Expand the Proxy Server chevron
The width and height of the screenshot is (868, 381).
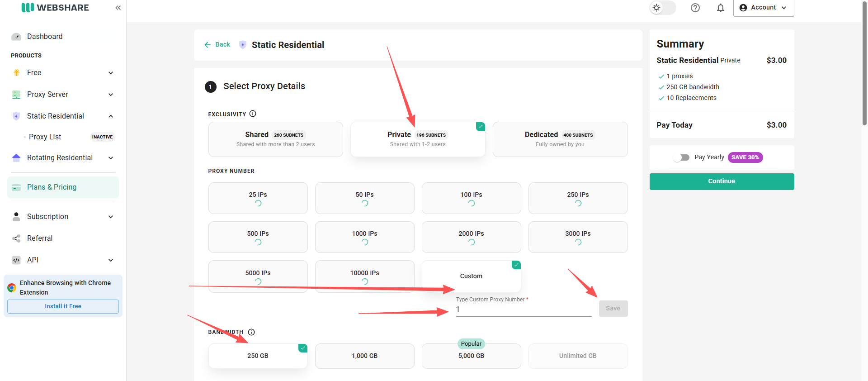(111, 95)
